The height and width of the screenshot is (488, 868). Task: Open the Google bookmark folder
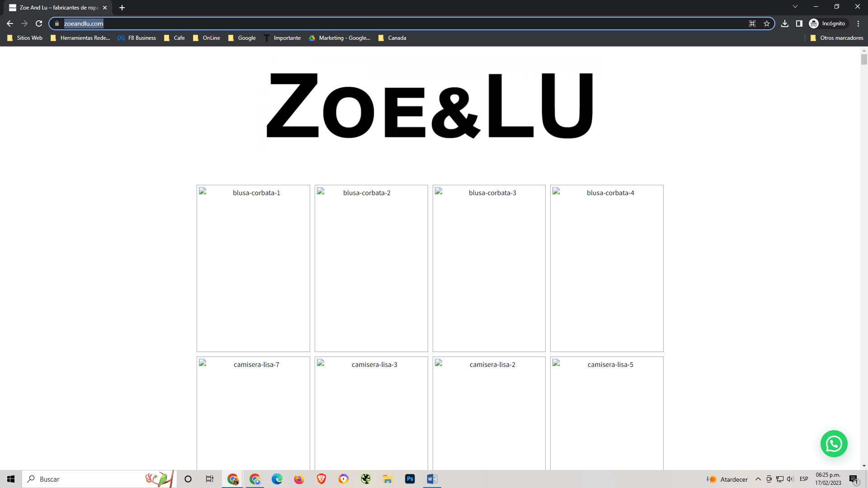(x=242, y=38)
